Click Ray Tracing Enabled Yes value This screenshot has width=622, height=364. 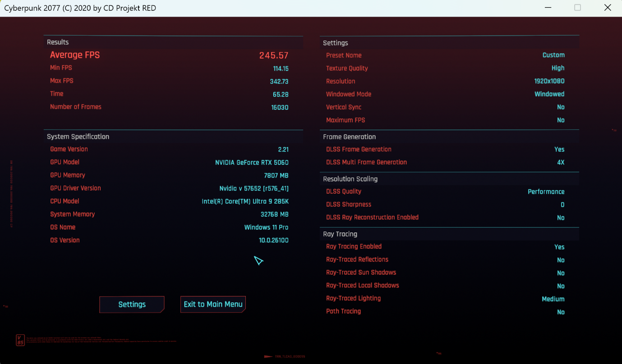click(559, 247)
